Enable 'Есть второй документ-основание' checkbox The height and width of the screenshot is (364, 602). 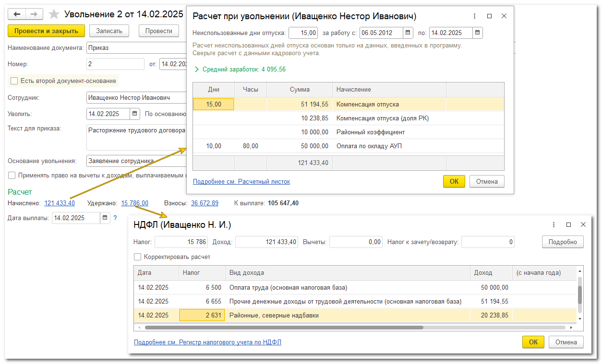coord(14,81)
